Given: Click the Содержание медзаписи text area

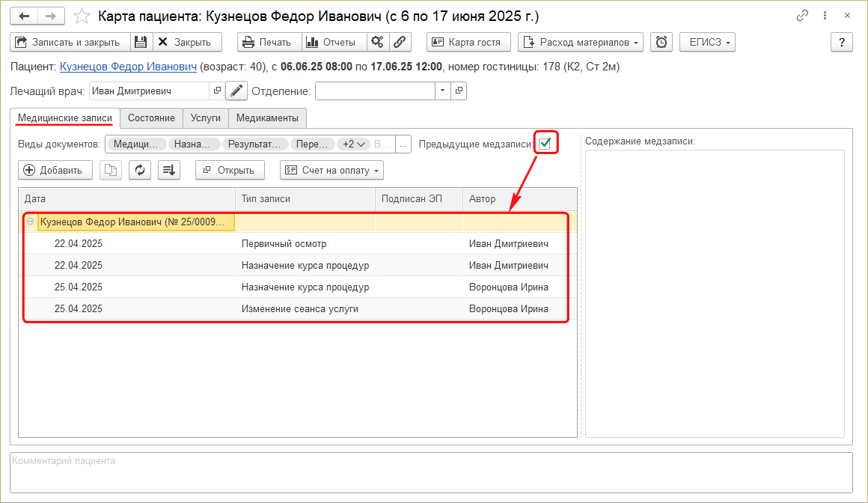Looking at the screenshot, I should [715, 293].
